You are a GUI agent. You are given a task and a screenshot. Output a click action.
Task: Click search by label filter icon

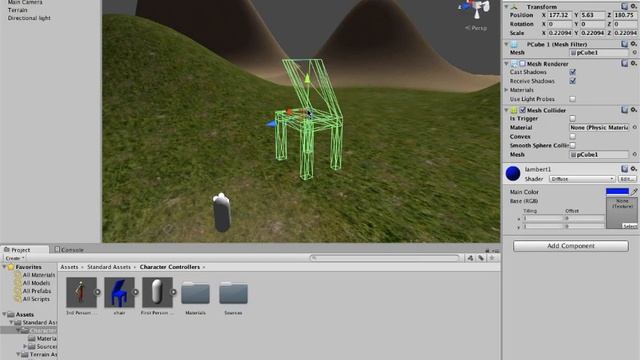point(481,258)
